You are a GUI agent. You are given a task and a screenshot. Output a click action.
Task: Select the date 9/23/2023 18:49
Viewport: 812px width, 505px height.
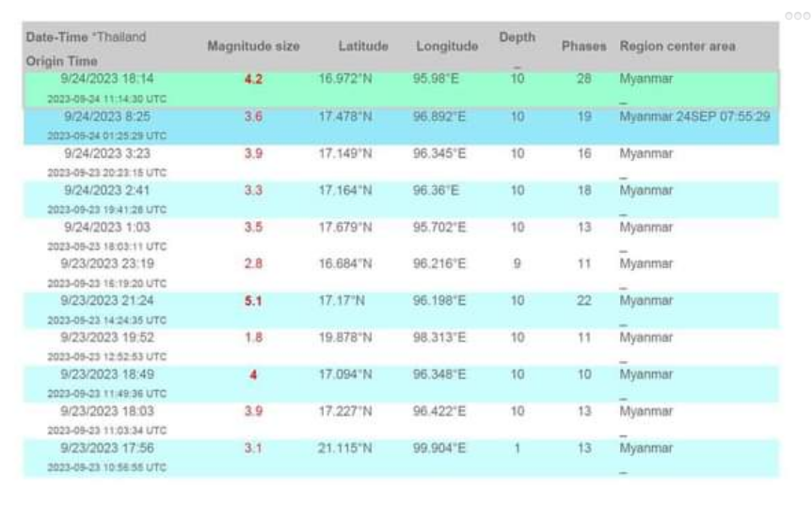click(107, 374)
